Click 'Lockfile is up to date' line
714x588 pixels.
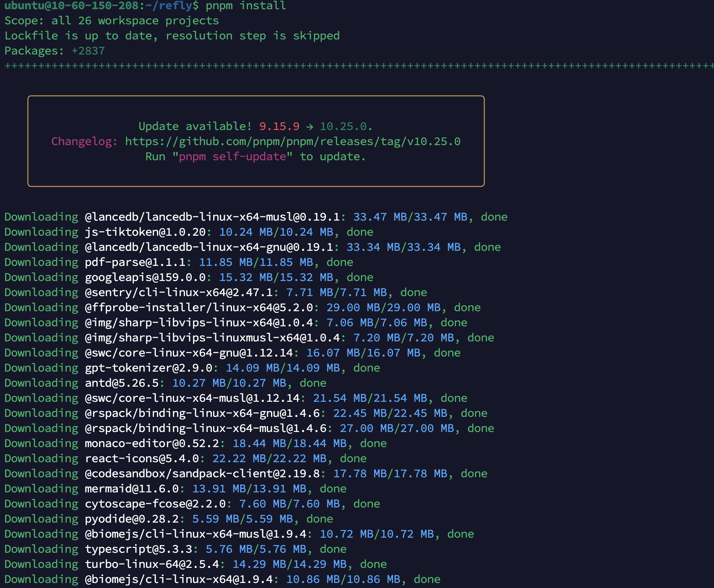tap(172, 36)
